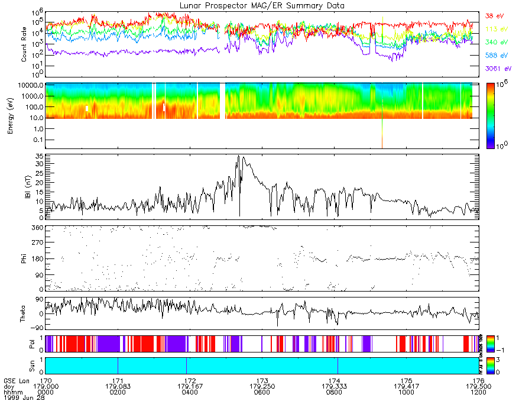The width and height of the screenshot is (532, 414).
Task: Click the 20 tick on |B| axis
Action: click(40, 183)
